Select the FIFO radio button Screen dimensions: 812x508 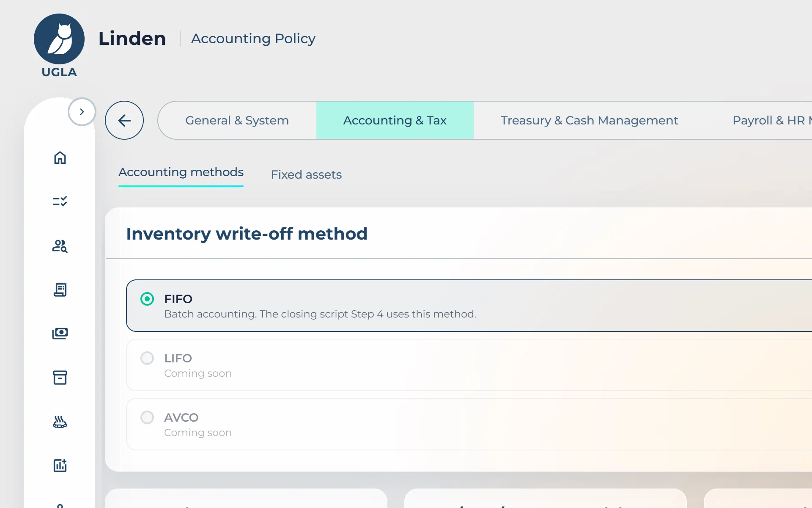point(147,299)
